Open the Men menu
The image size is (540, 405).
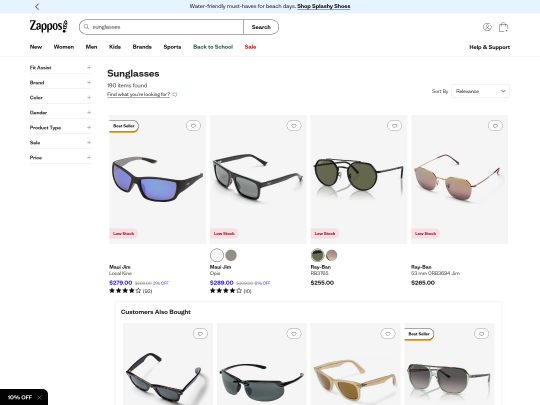click(91, 47)
